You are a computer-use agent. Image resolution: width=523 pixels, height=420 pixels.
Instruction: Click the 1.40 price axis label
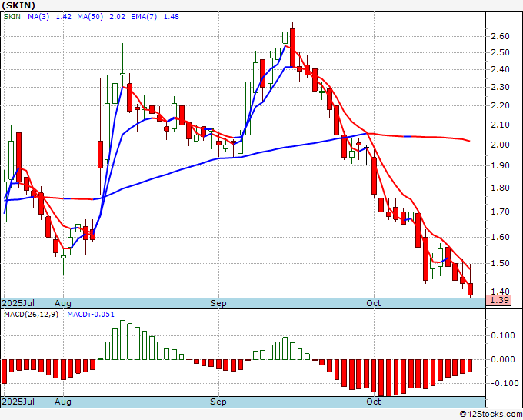(x=500, y=292)
